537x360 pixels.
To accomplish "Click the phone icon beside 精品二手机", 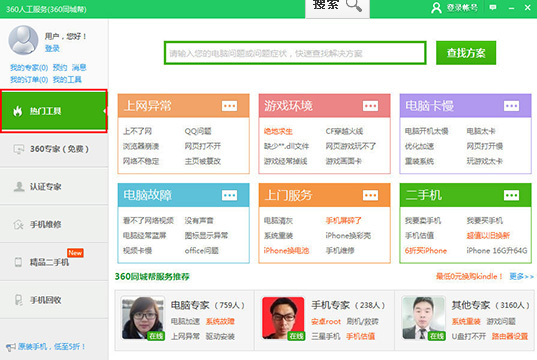I will click(18, 262).
